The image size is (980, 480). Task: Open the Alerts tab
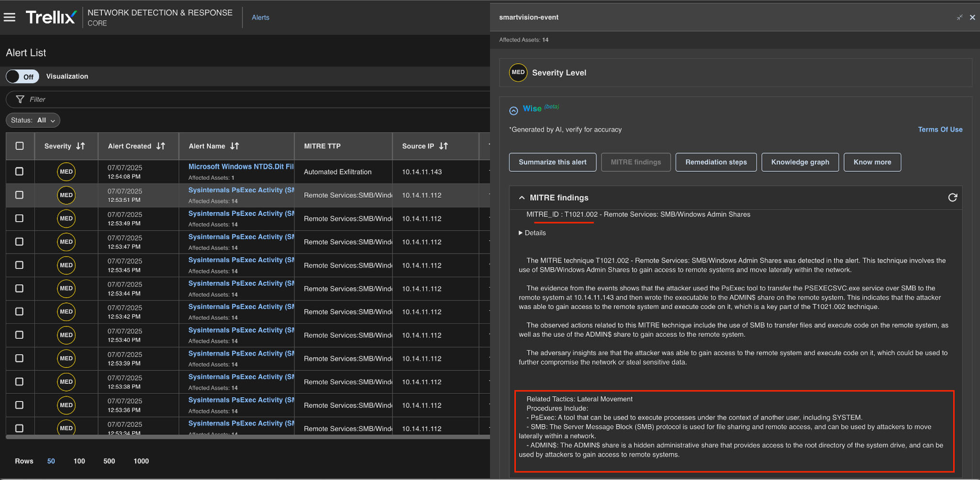[x=260, y=18]
